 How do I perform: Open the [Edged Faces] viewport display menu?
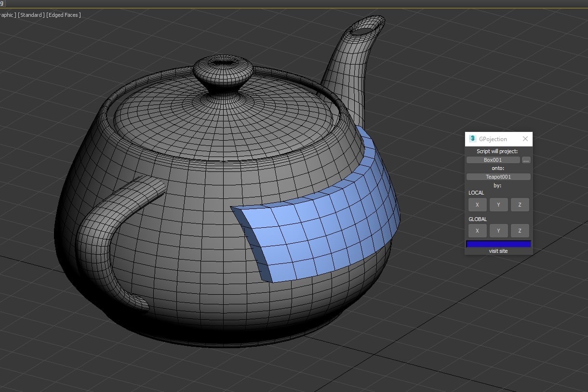point(64,15)
